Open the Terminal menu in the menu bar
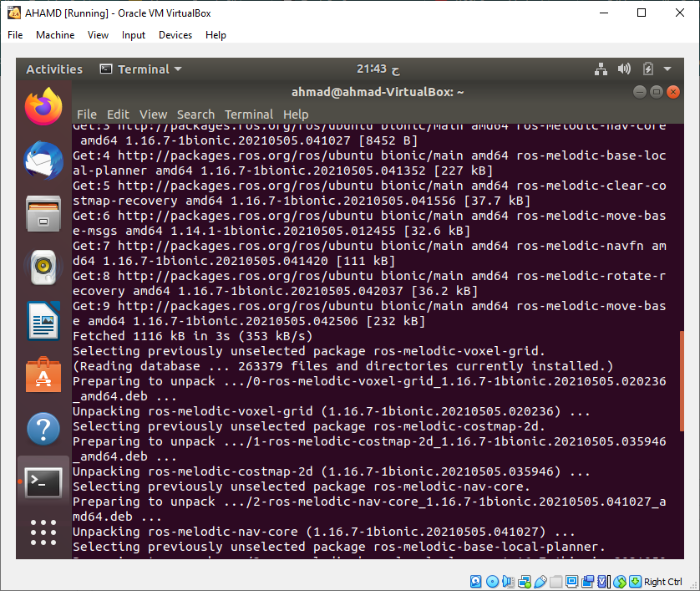 point(248,115)
